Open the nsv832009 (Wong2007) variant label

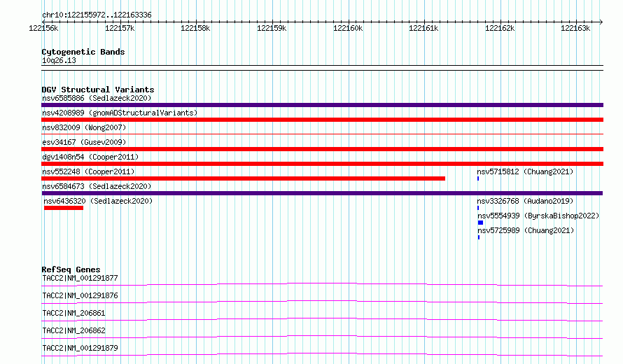84,127
